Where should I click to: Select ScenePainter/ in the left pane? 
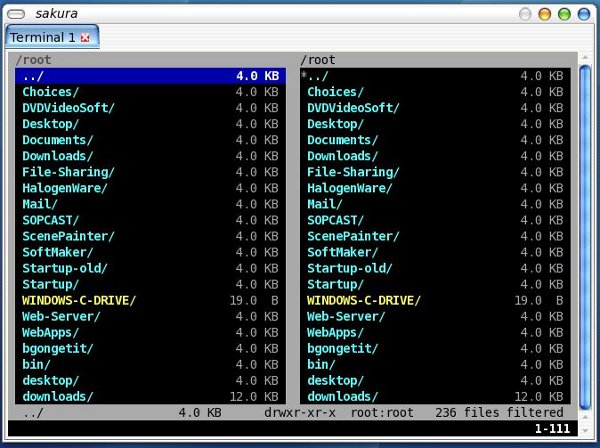pyautogui.click(x=150, y=236)
